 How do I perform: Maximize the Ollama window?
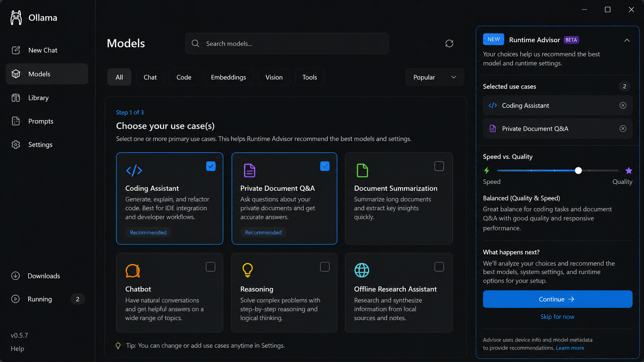[607, 10]
